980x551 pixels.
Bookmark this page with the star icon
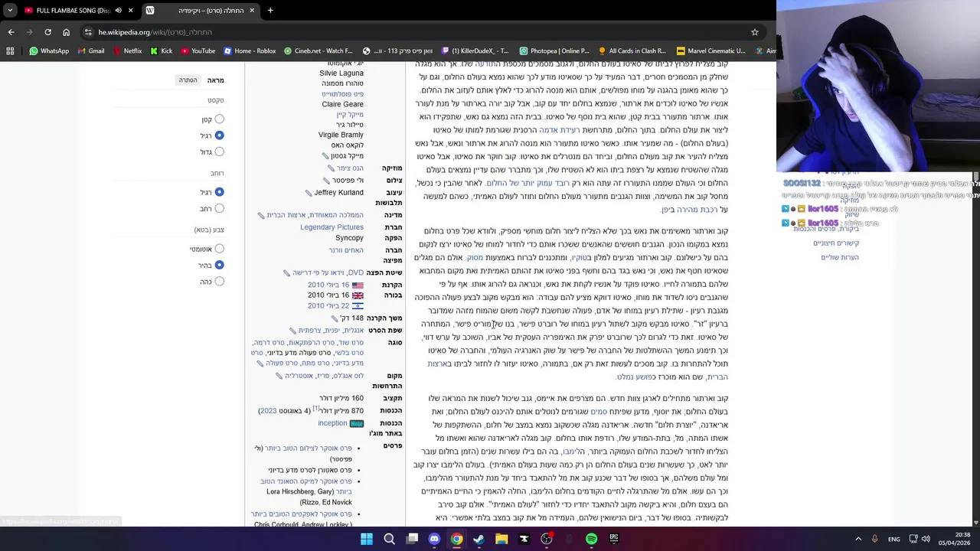(x=754, y=32)
